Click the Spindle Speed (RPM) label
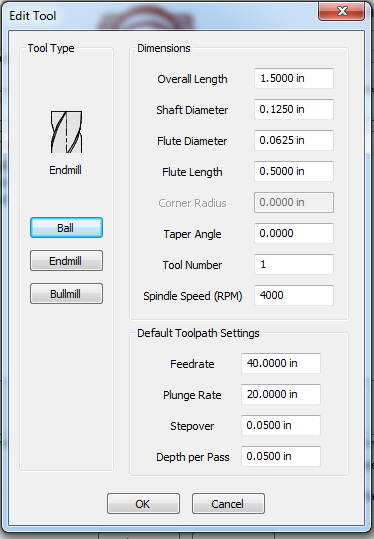Image resolution: width=374 pixels, height=539 pixels. [x=192, y=296]
